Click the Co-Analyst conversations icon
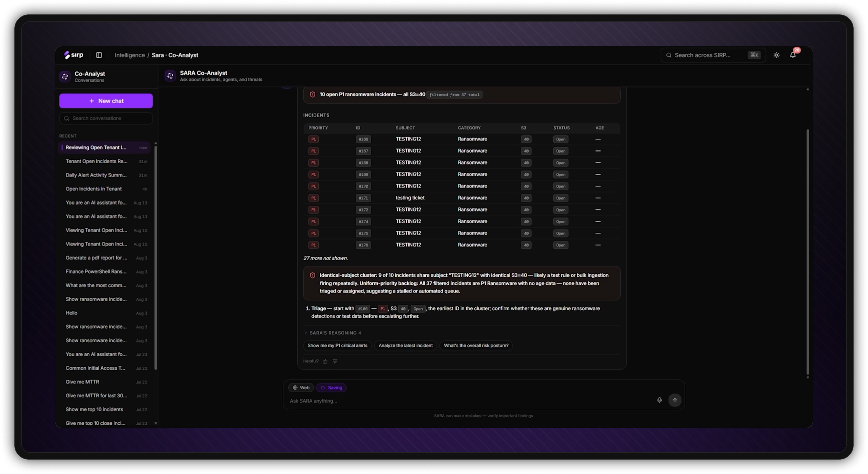Screen dimensions: 868x474 [x=65, y=76]
